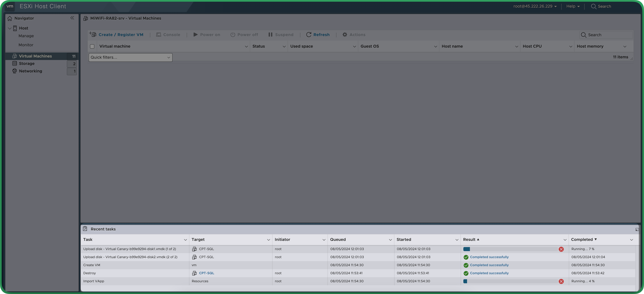Click the Console monitor icon
Viewport: 644px width, 294px height.
[x=158, y=35]
